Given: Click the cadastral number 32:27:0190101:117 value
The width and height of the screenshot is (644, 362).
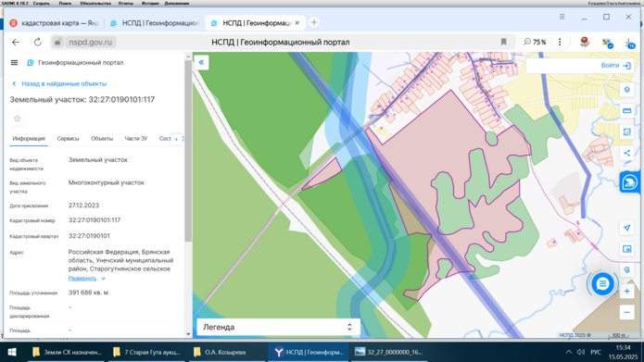Looking at the screenshot, I should [x=95, y=220].
